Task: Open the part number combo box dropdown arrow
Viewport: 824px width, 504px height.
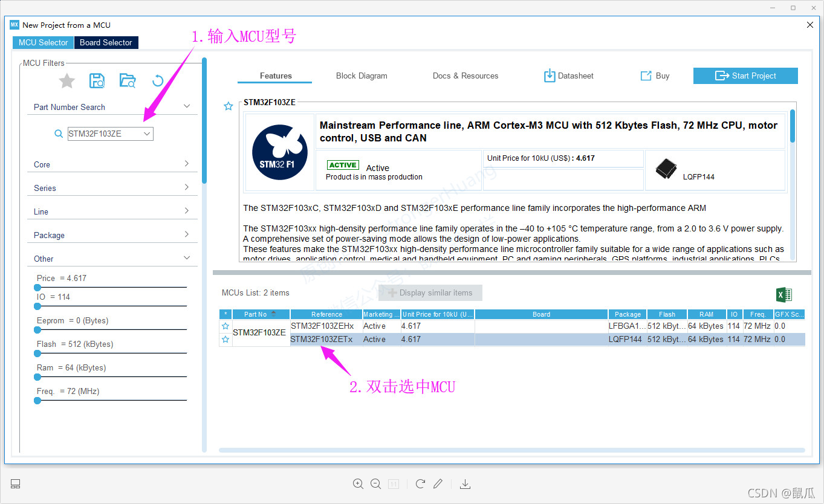Action: click(x=147, y=134)
